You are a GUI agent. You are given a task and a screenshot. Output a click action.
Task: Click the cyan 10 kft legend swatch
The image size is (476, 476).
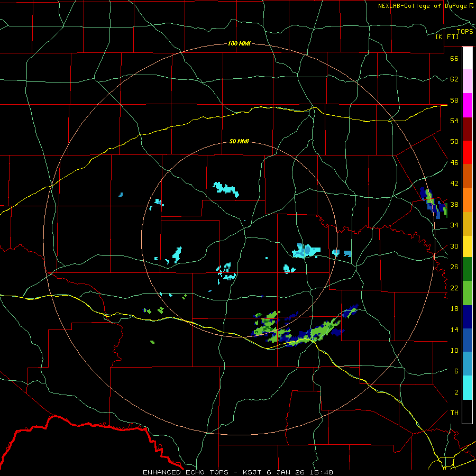(467, 388)
